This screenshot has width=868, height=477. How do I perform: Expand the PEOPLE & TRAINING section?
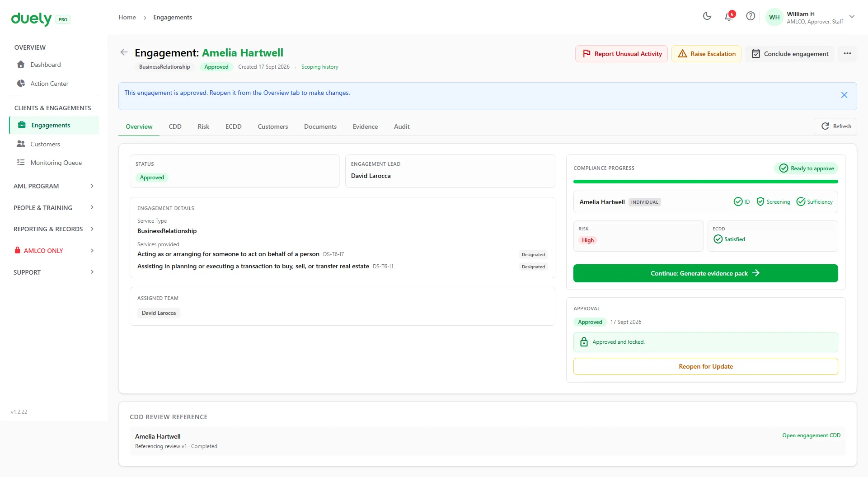[54, 208]
